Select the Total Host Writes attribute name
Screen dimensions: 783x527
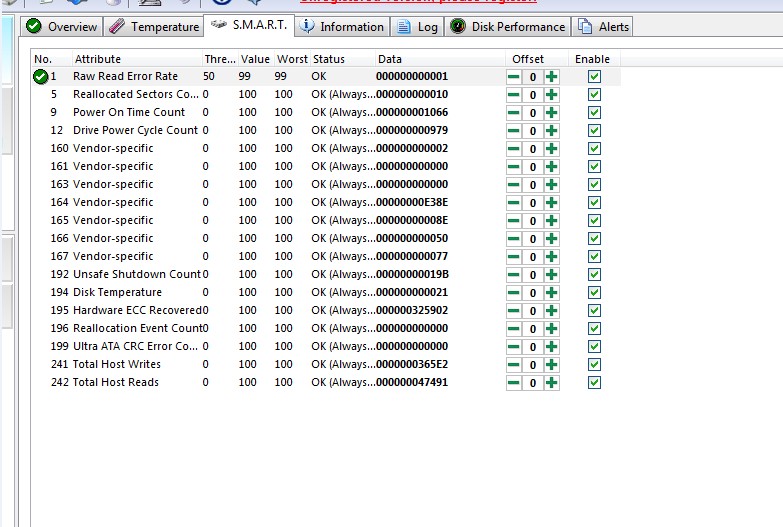click(x=117, y=364)
